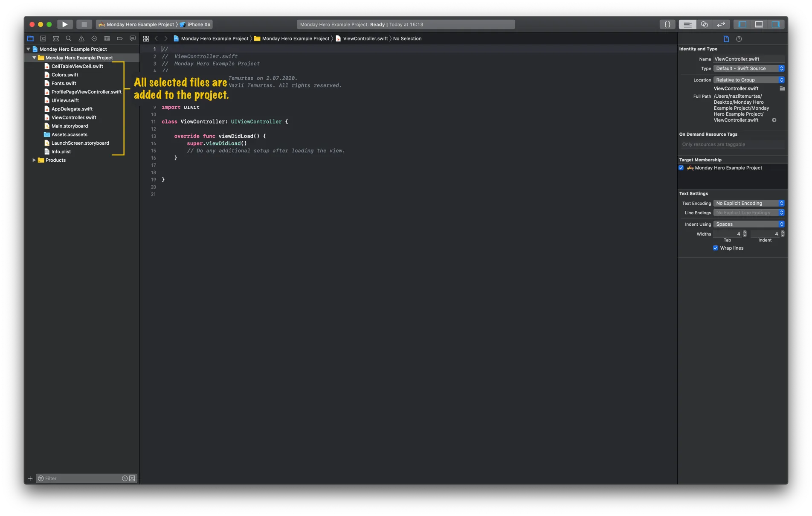Open Main.storyboard file
Viewport: 812px width, 516px height.
tap(70, 126)
